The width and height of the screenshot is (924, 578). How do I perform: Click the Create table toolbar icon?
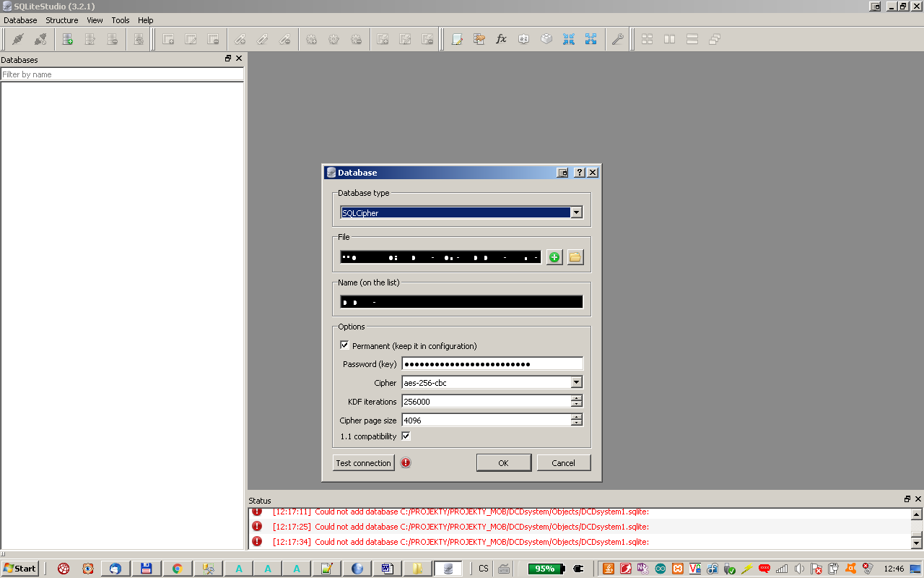pyautogui.click(x=168, y=39)
